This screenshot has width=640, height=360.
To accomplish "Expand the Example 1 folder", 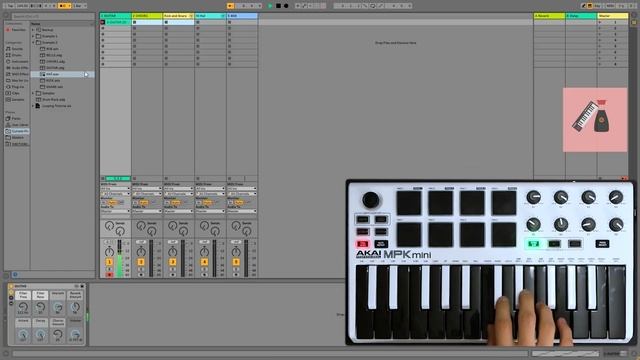I will pyautogui.click(x=33, y=36).
